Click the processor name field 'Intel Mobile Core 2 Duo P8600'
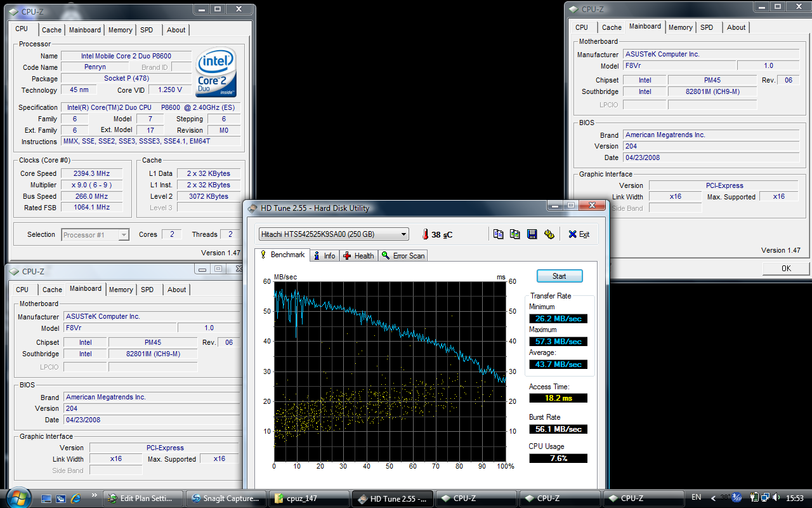The width and height of the screenshot is (812, 508). (126, 56)
